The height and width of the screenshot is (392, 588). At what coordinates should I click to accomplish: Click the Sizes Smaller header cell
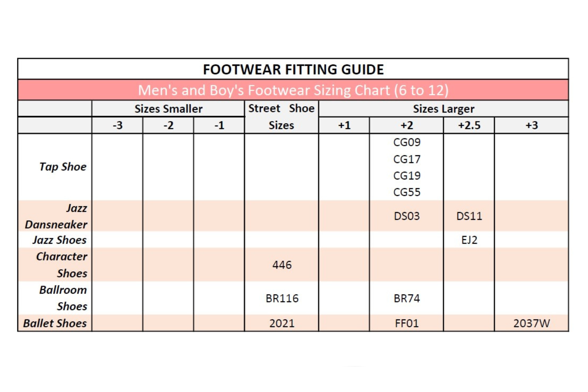click(169, 109)
